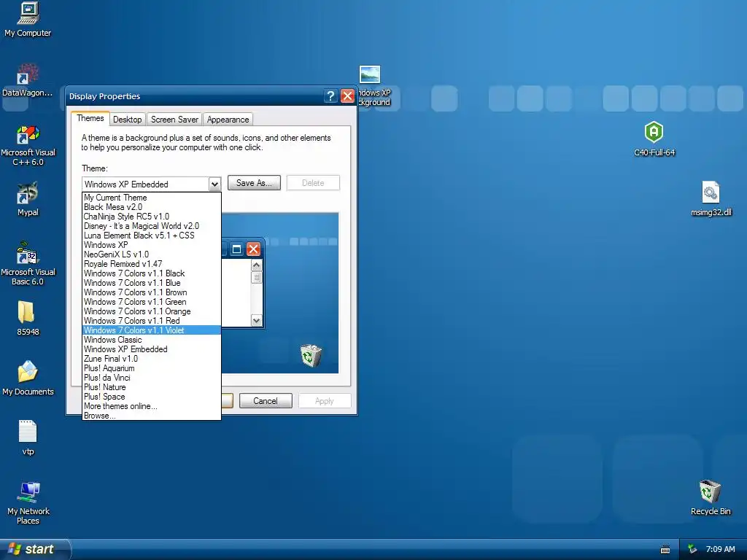747x560 pixels.
Task: Choose Black Mesa v2.0 theme
Action: 152,206
